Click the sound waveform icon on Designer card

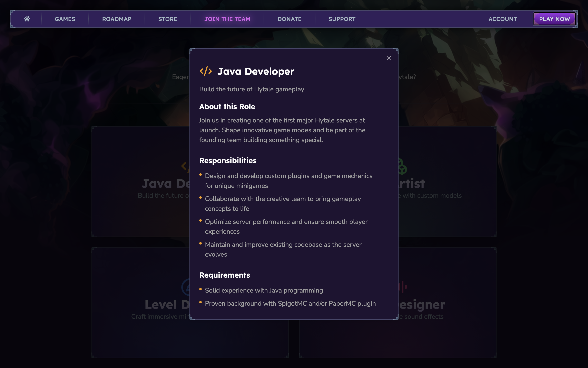click(403, 287)
